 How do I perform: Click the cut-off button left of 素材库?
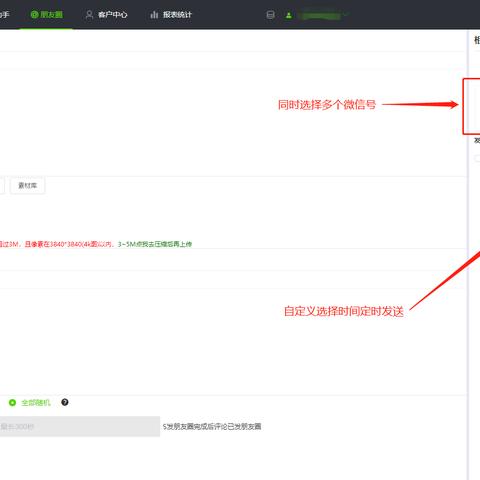pyautogui.click(x=2, y=185)
